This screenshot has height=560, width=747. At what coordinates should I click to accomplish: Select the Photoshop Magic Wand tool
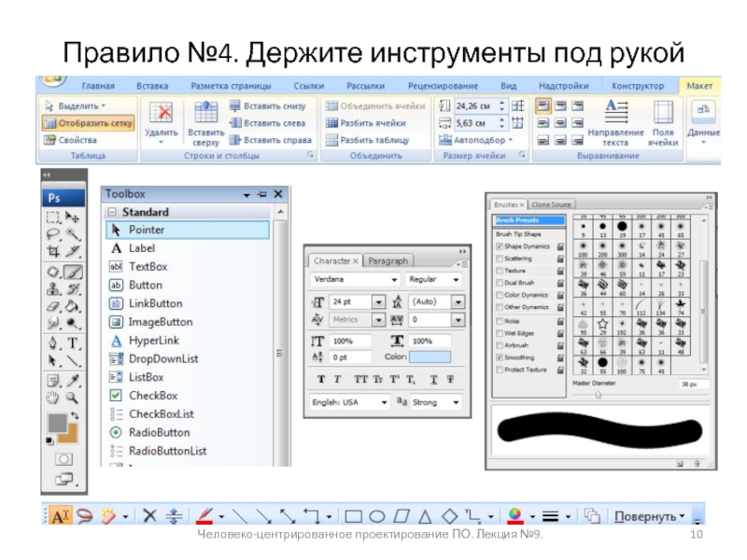click(x=73, y=234)
